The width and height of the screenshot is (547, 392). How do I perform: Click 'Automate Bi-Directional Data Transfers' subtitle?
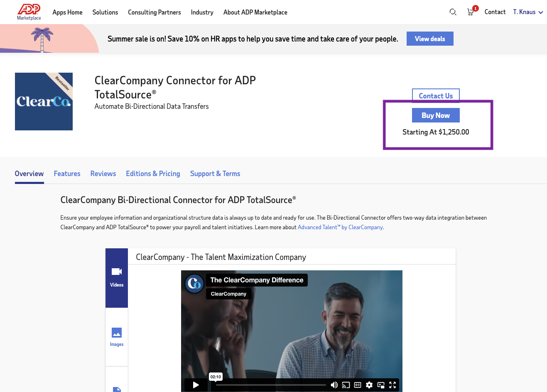152,106
